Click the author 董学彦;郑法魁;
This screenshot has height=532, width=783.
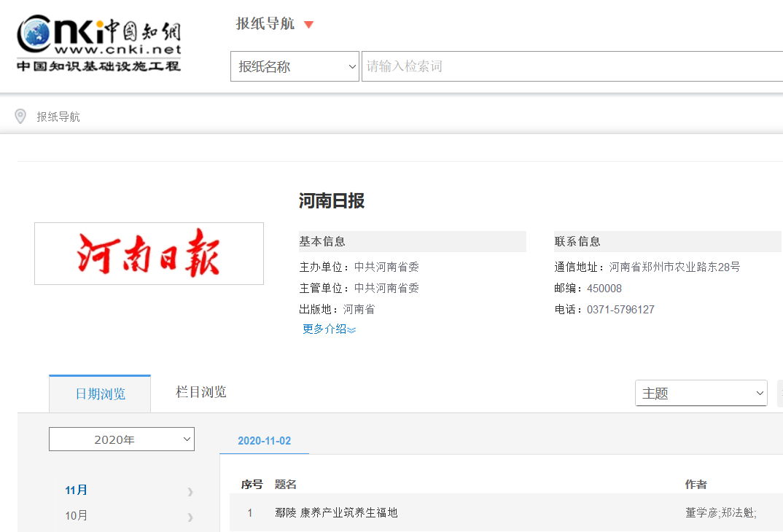click(720, 512)
